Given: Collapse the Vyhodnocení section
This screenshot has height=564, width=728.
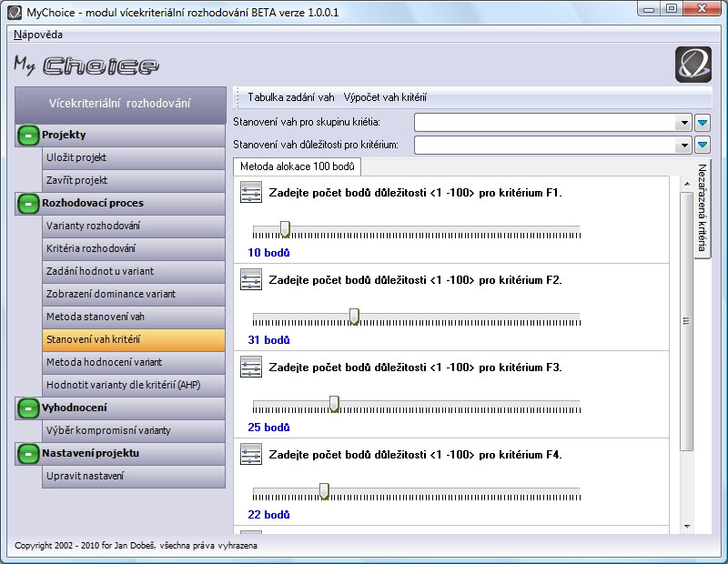Looking at the screenshot, I should 28,408.
